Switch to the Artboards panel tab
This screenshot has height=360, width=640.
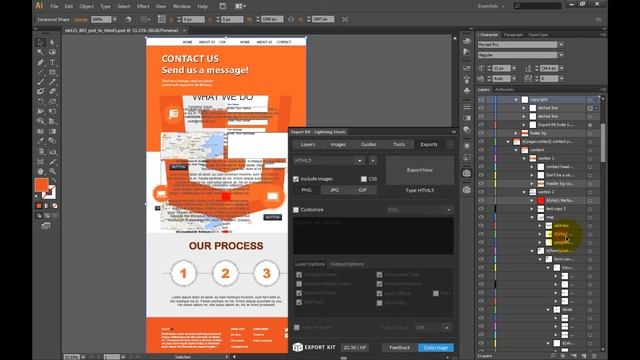(x=504, y=89)
